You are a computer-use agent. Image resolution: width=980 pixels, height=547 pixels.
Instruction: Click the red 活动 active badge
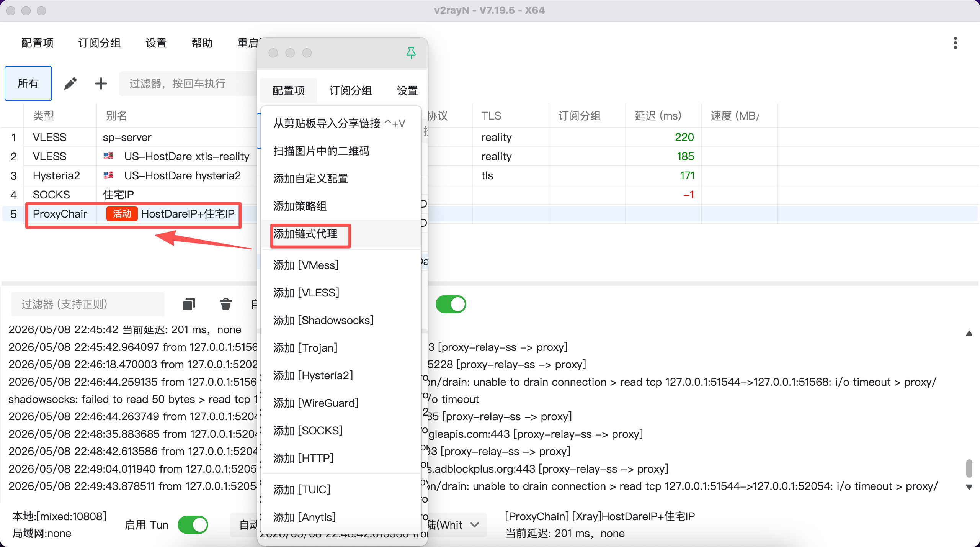pos(122,214)
